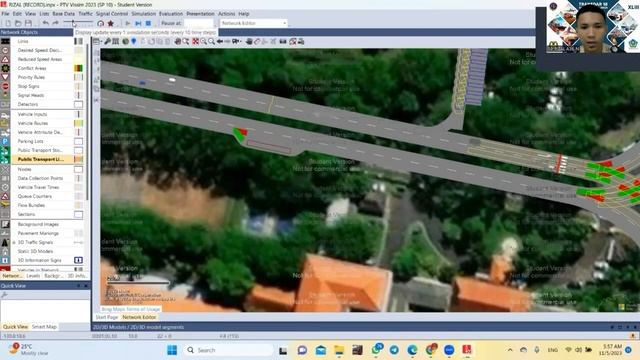The image size is (640, 360).
Task: Open the Vehicle Routes yellow color swatch
Action: pyautogui.click(x=78, y=123)
